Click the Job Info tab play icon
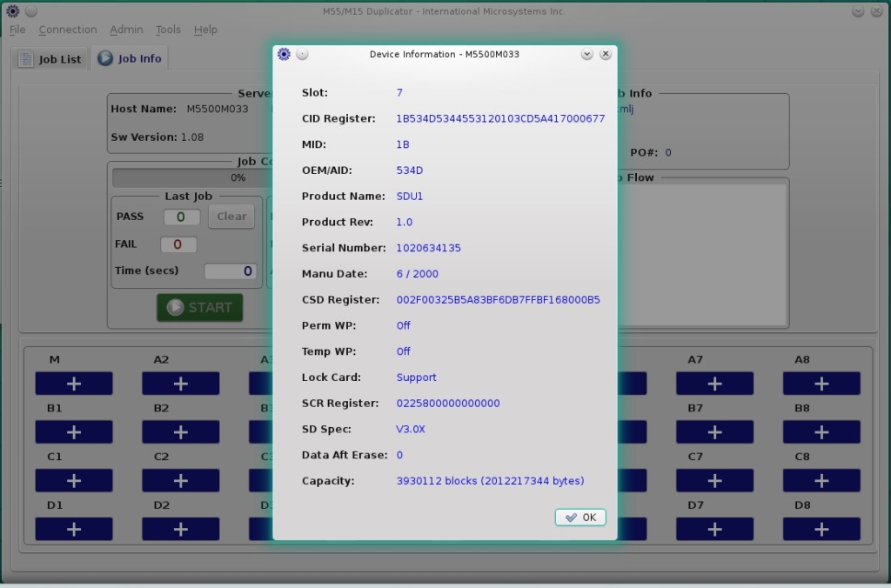 pos(105,58)
